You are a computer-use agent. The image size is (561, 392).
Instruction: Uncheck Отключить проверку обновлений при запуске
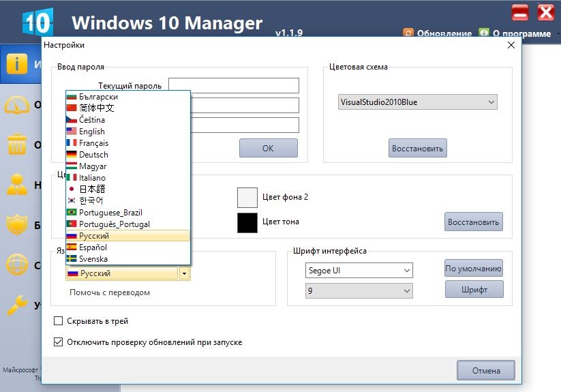coord(59,342)
